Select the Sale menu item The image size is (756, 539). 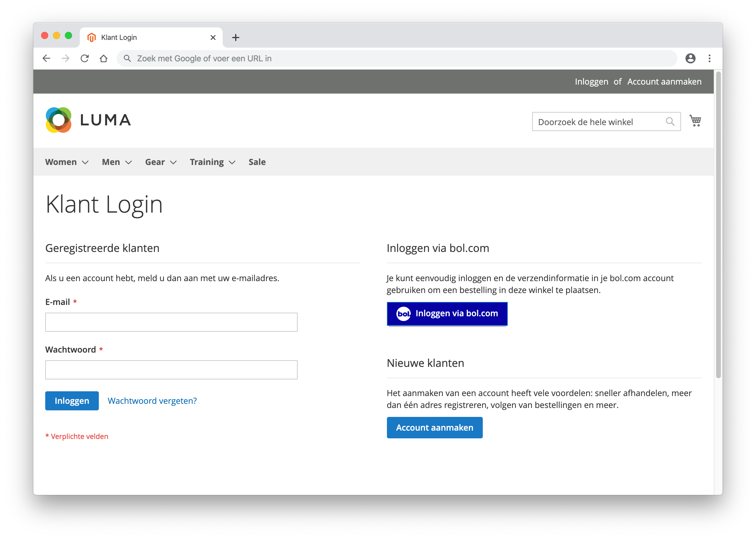point(258,162)
